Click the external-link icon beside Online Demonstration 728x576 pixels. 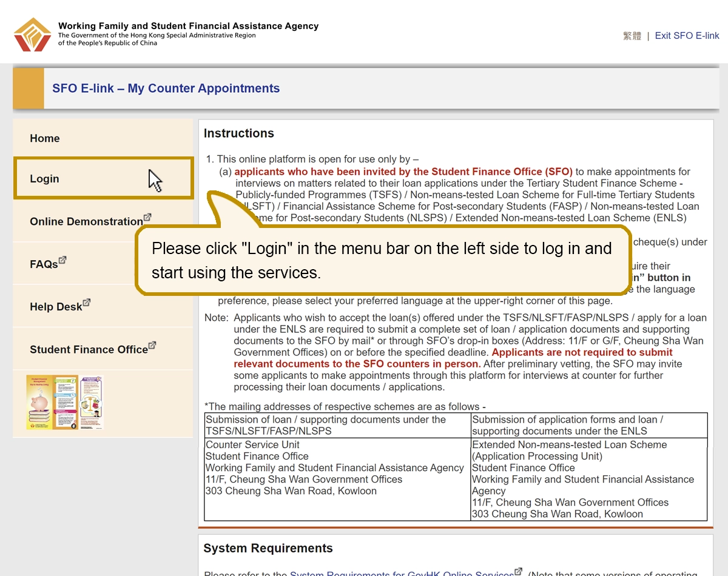[x=147, y=217]
